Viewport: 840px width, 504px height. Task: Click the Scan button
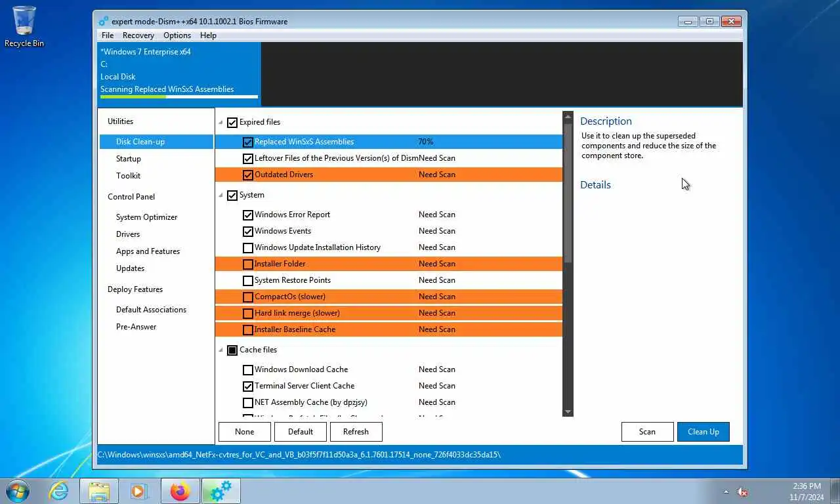(x=647, y=432)
